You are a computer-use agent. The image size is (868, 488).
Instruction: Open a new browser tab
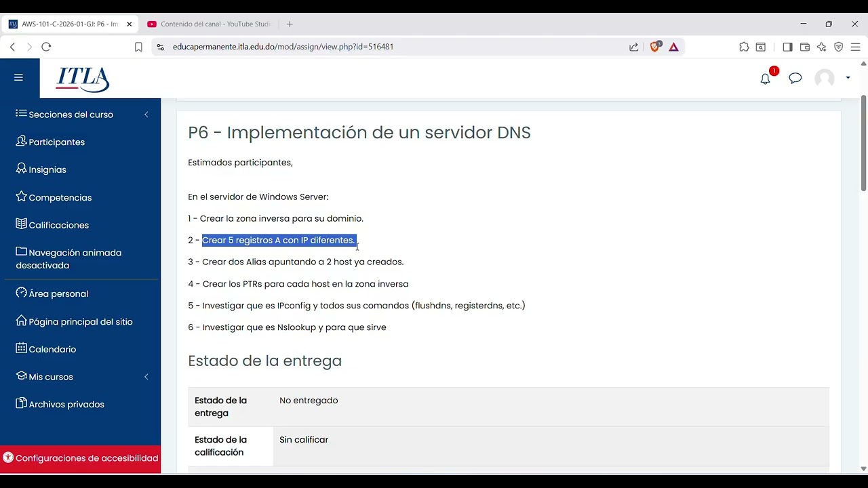pos(290,24)
